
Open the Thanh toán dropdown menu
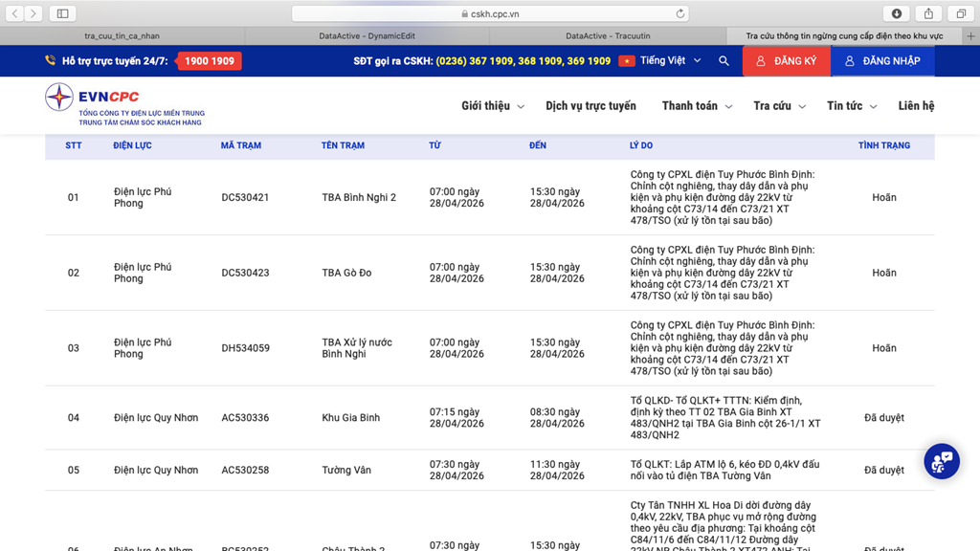[696, 106]
